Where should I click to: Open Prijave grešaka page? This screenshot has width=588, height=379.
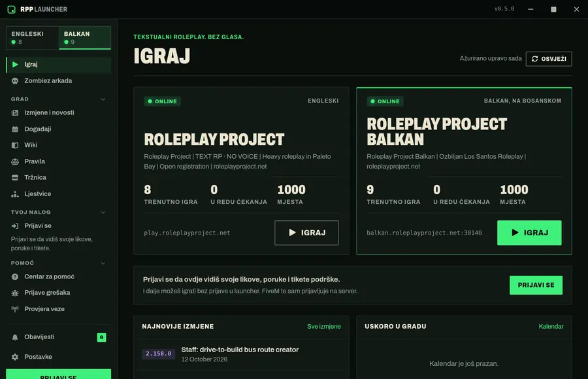point(59,293)
